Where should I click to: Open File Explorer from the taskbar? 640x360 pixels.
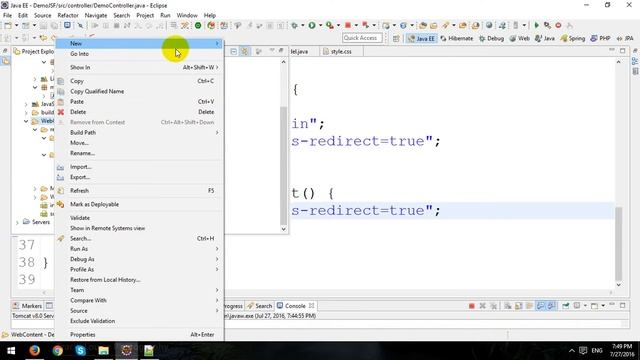click(103, 350)
